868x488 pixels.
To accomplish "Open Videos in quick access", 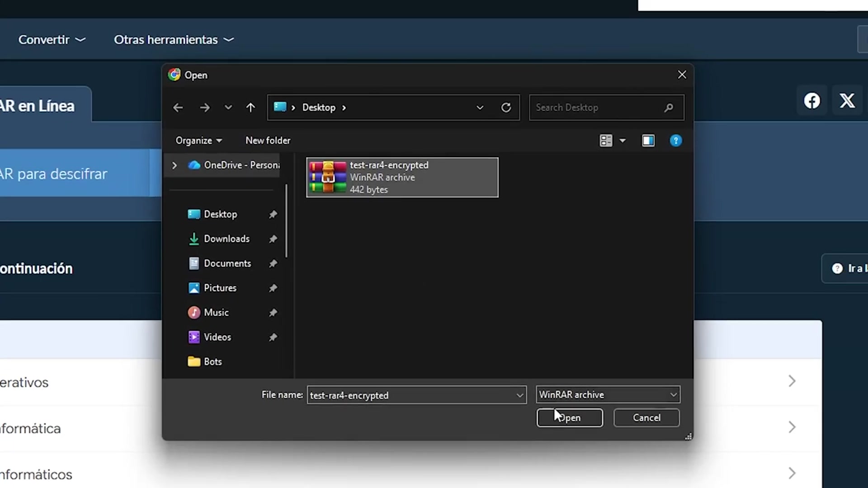I will (x=209, y=337).
